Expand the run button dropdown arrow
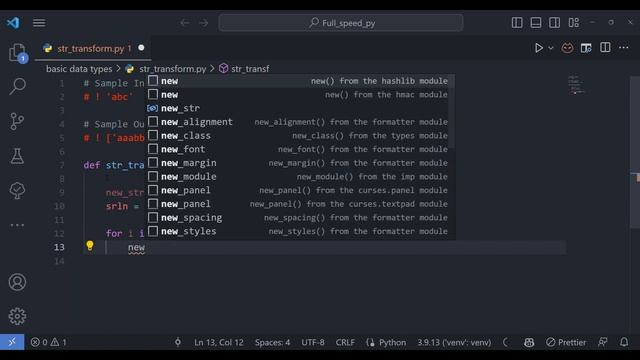This screenshot has height=360, width=640. [551, 48]
